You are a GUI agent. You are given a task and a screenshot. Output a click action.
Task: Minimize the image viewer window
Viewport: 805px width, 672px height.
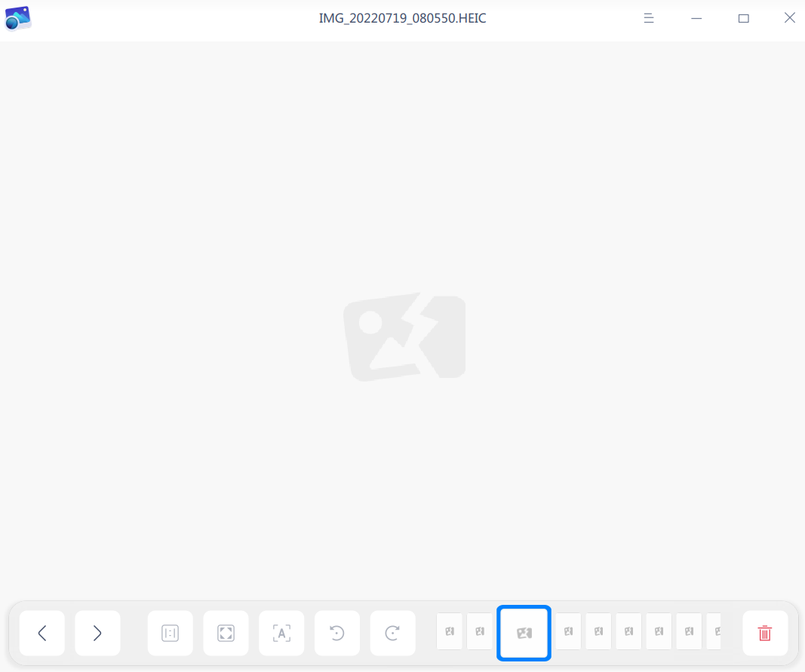(696, 19)
